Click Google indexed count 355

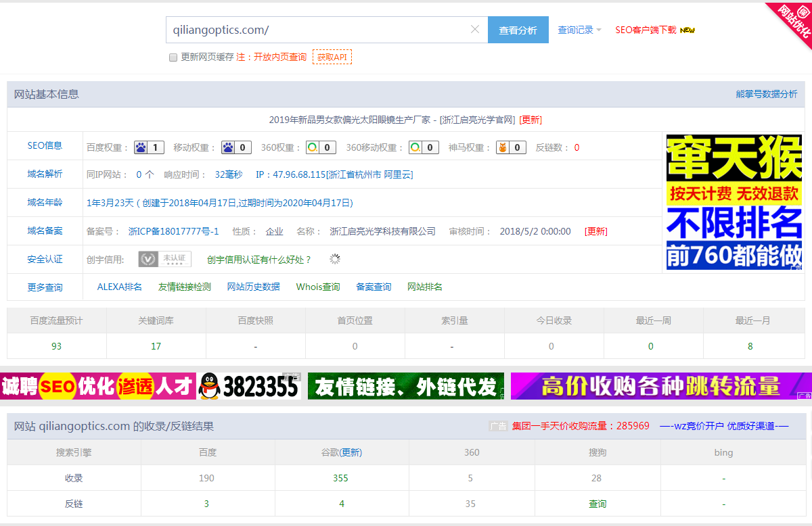pyautogui.click(x=341, y=478)
